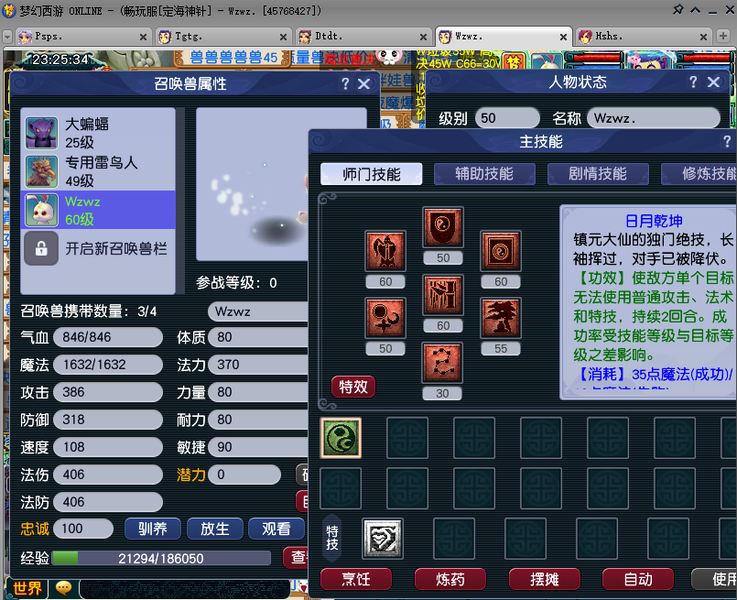This screenshot has width=737, height=600.
Task: Open the tab list dropdown at left
Action: pyautogui.click(x=8, y=36)
